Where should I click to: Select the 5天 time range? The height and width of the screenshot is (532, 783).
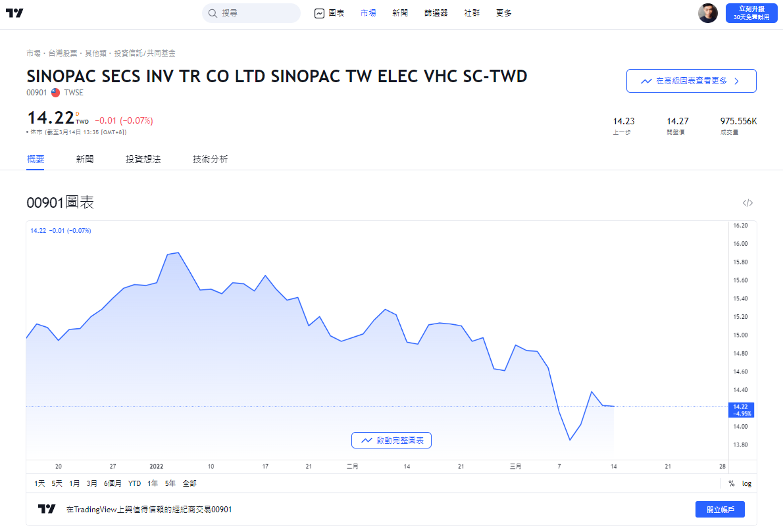57,483
